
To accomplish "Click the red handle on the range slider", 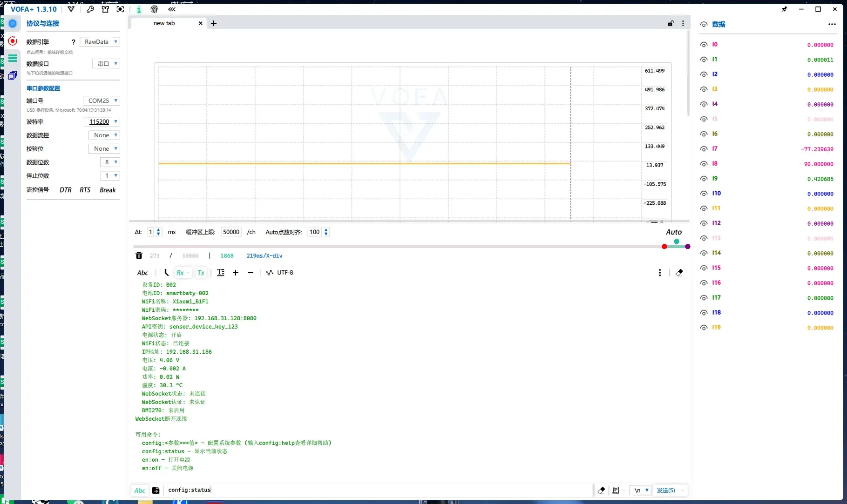I will (x=664, y=247).
